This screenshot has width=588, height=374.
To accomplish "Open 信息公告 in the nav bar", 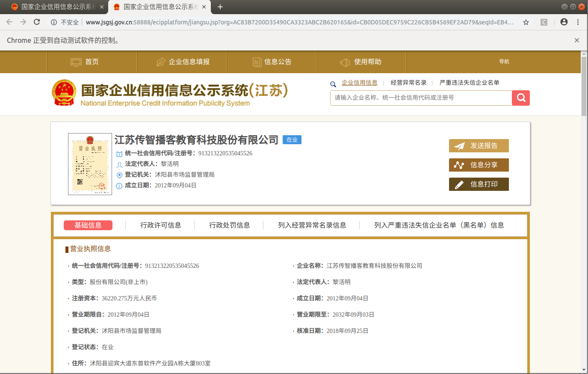I will (272, 62).
